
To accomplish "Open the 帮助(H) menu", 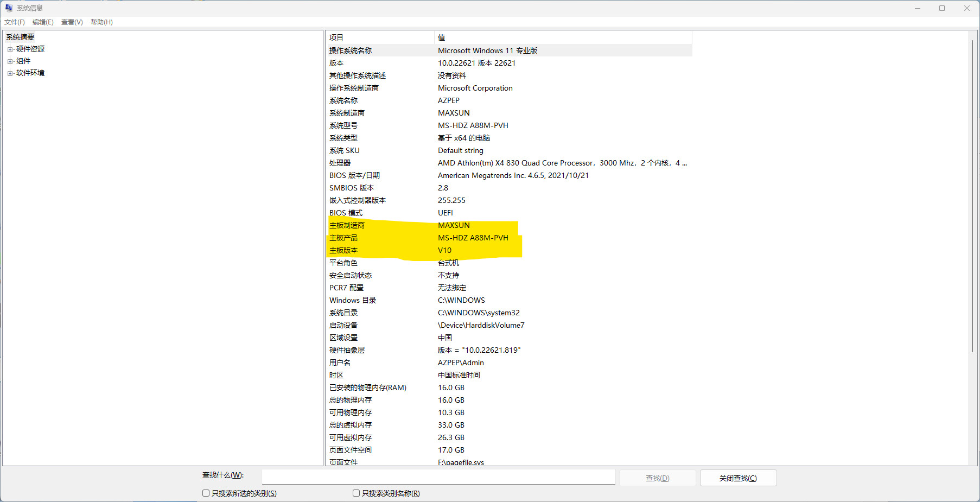I will point(101,22).
